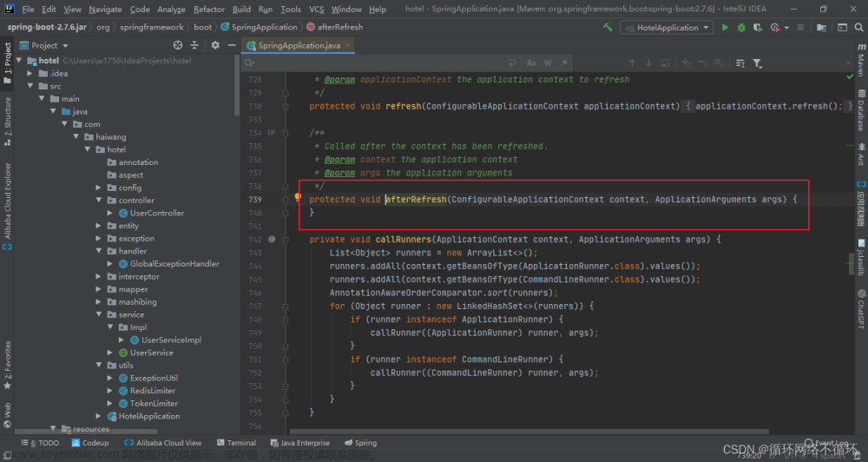Debug HotelApplication with the bug icon
The height and width of the screenshot is (462, 868).
(741, 27)
